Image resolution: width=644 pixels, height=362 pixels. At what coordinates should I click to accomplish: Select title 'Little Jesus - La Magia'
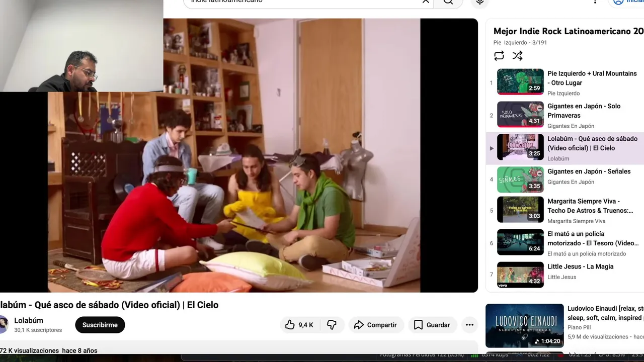coord(581,266)
